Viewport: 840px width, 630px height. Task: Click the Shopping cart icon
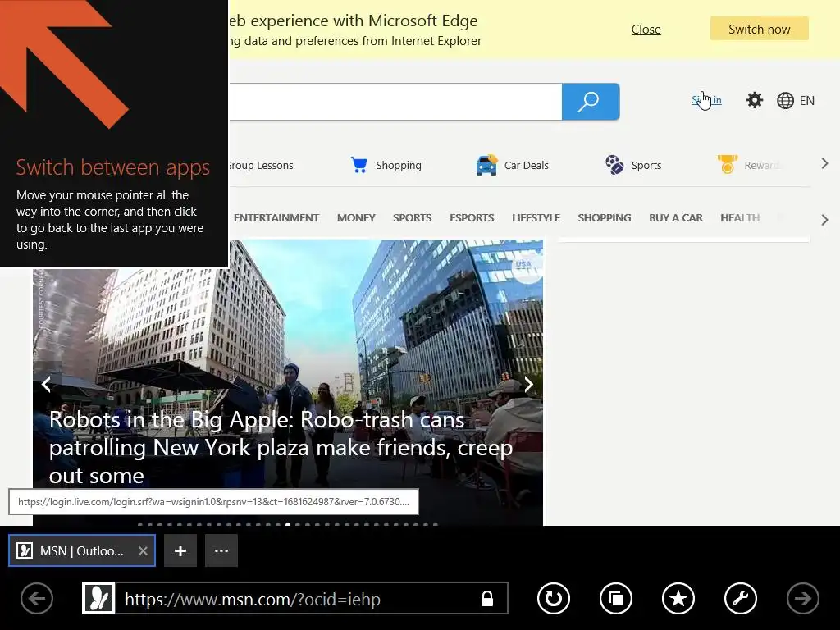point(359,164)
